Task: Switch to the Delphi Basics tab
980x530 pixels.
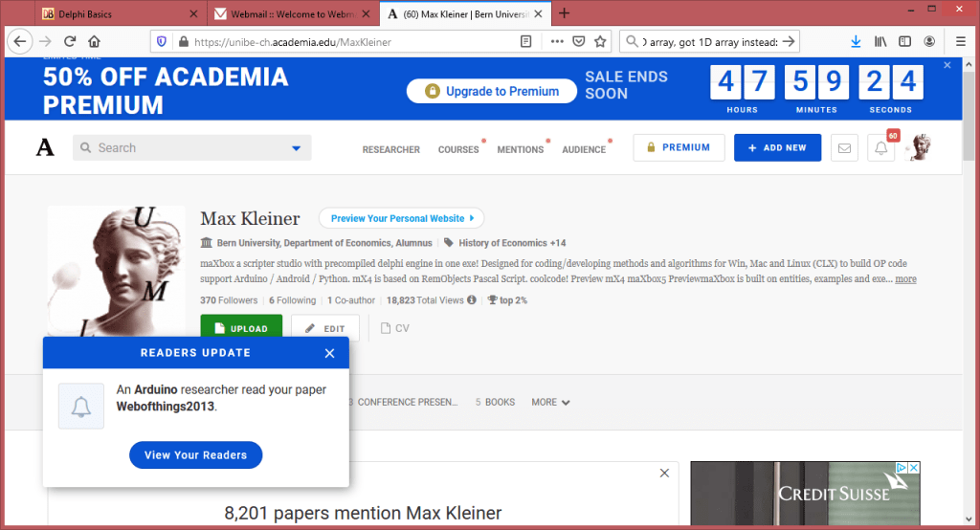Action: [x=114, y=13]
